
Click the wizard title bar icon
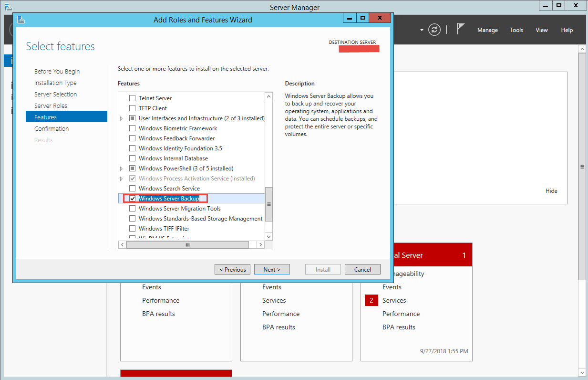tap(21, 20)
